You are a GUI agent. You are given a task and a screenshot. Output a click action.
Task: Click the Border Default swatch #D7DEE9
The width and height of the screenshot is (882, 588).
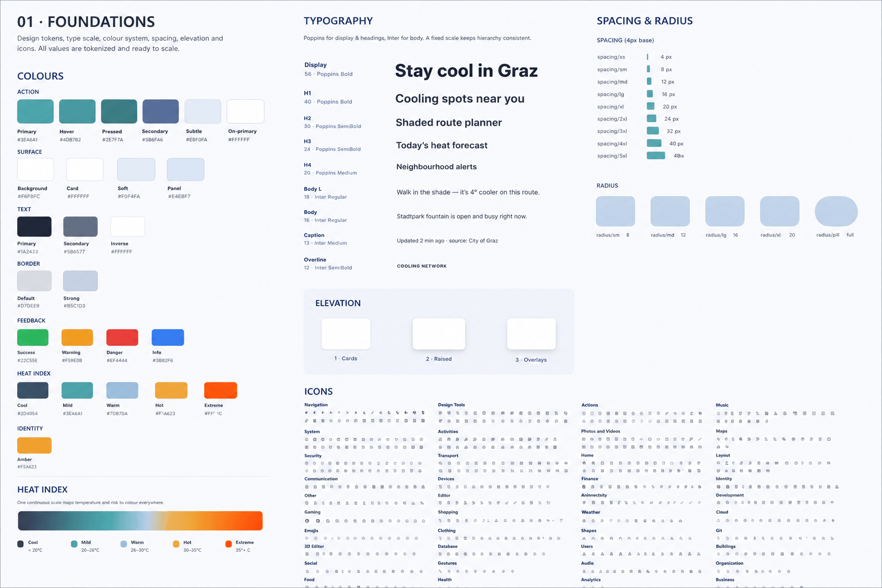(34, 281)
